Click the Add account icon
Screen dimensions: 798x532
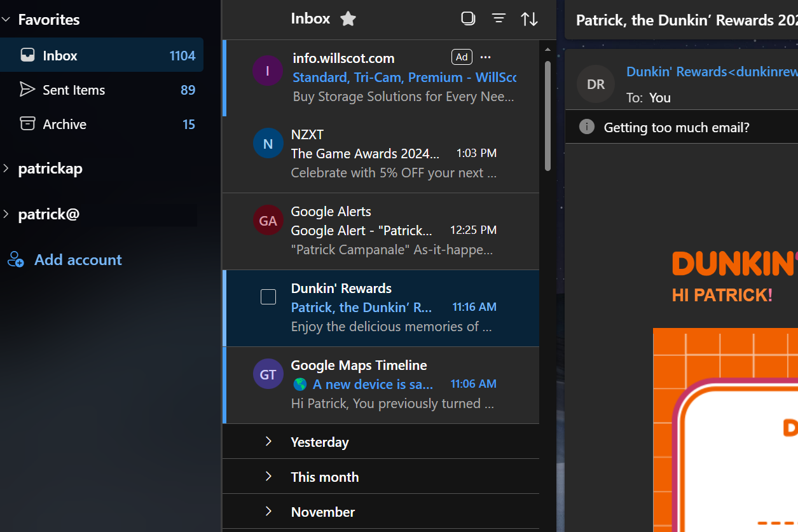[16, 260]
